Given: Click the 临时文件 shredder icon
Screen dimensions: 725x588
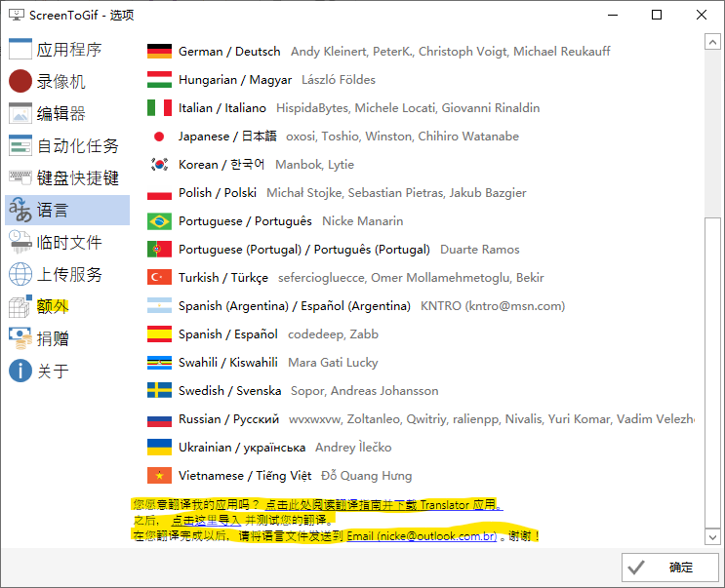Looking at the screenshot, I should 20,242.
